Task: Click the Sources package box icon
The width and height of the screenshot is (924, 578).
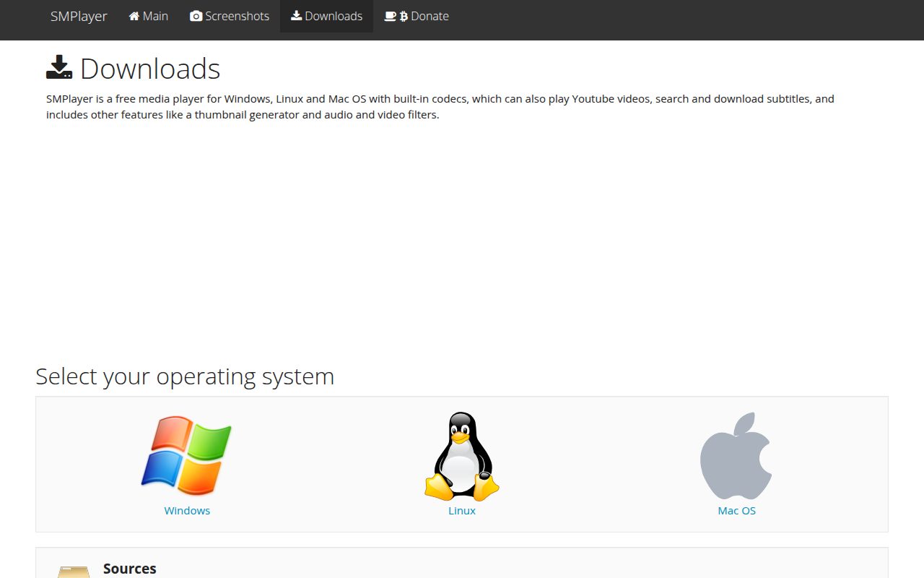Action: pos(74,571)
